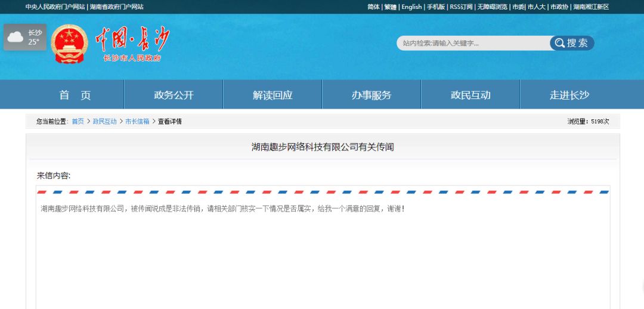Click 查看详情 in the breadcrumb
Viewport: 644px width, 309px height.
pos(169,121)
